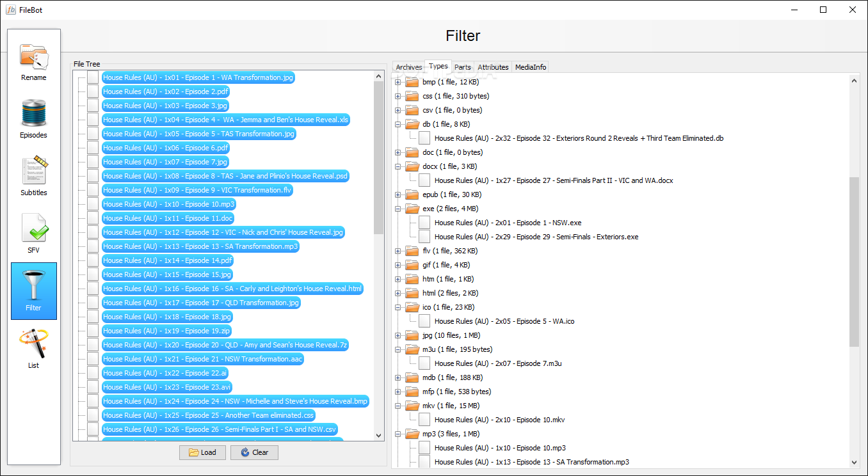Click the css folder icon

click(x=412, y=96)
